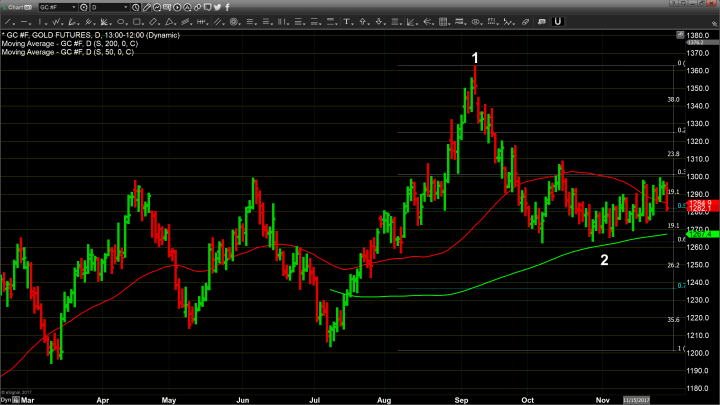Open the GC #F symbol dropdown
The height and width of the screenshot is (405, 720).
pos(74,7)
